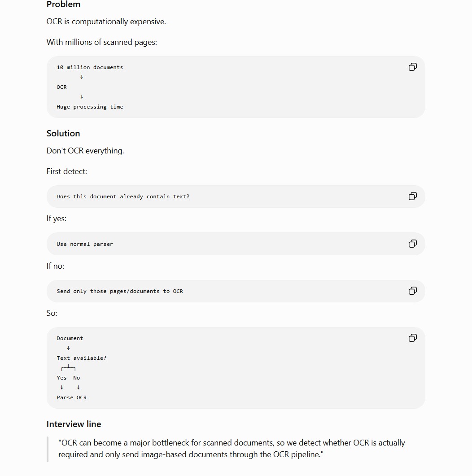
Task: Click the "If no:" label
Action: click(x=55, y=266)
